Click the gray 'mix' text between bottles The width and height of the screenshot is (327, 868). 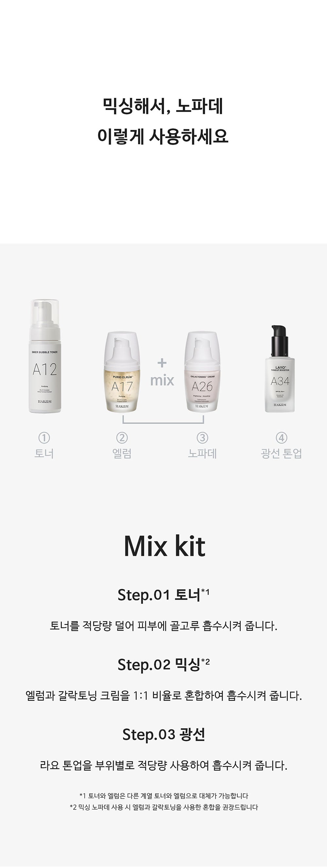[x=162, y=380]
